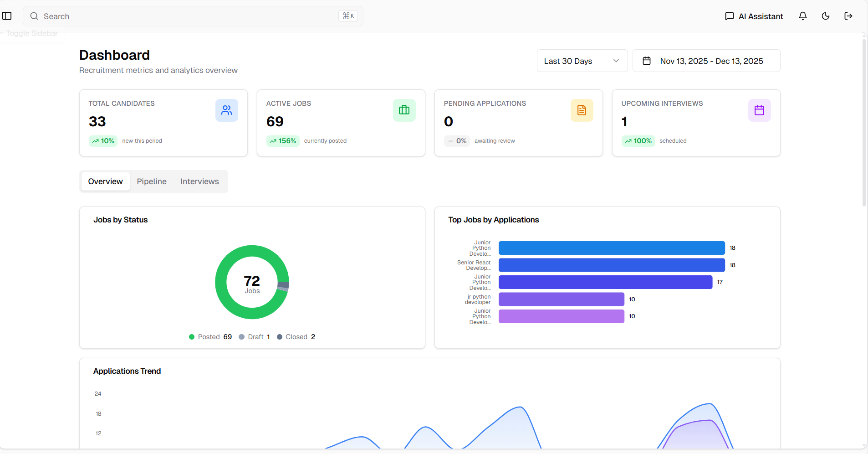The image size is (868, 454).
Task: Expand the search shortcut badge ⌘K
Action: tap(348, 15)
